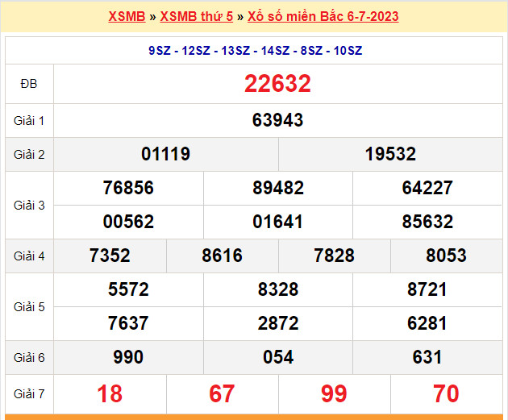Select Giải 2 number 19532
The image size is (508, 420).
click(x=390, y=154)
